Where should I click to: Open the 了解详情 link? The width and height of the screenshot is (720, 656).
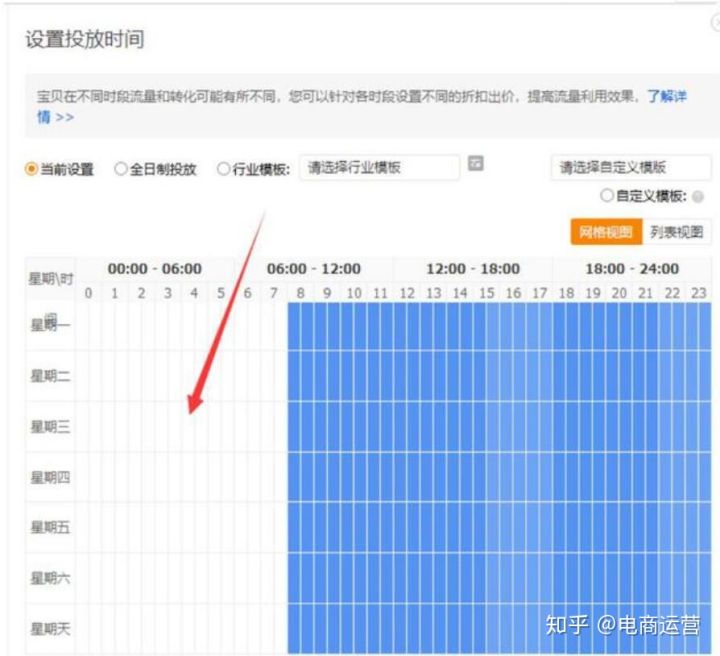coord(666,97)
